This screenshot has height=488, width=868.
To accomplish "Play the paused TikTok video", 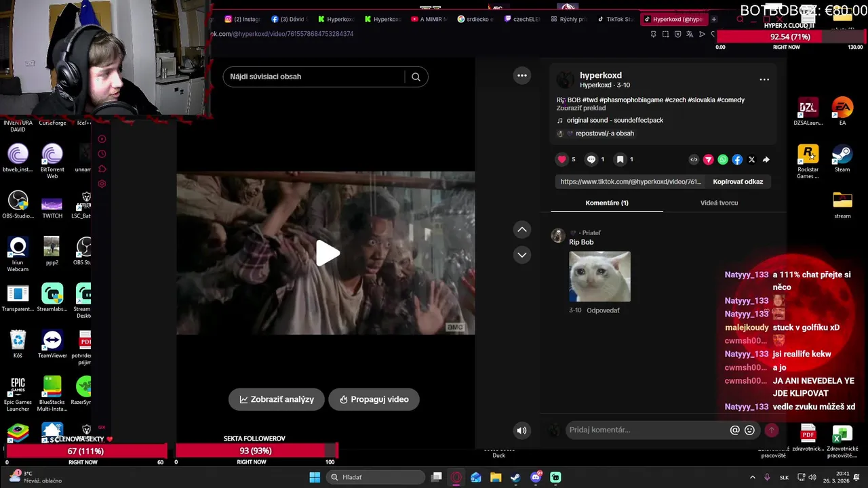I will coord(328,253).
